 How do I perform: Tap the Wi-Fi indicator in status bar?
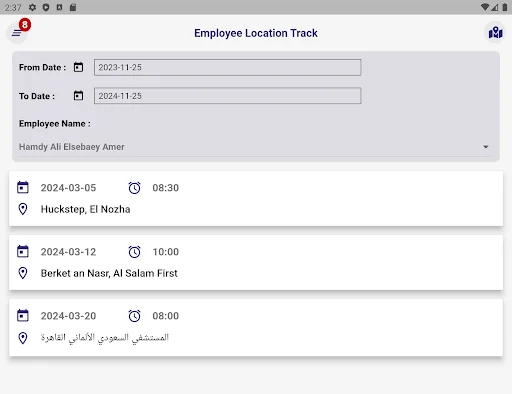pyautogui.click(x=485, y=7)
